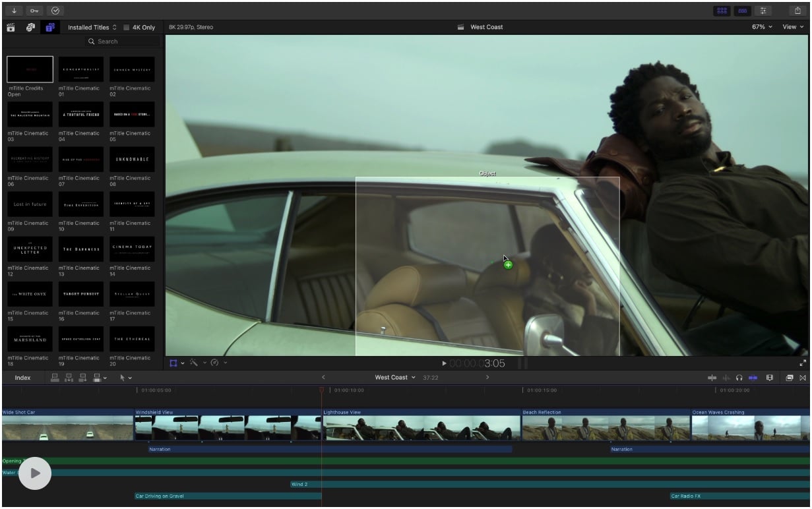Select the mTitle Cinematic 20 title thumbnail
Viewport: 812px width, 509px height.
coord(132,339)
